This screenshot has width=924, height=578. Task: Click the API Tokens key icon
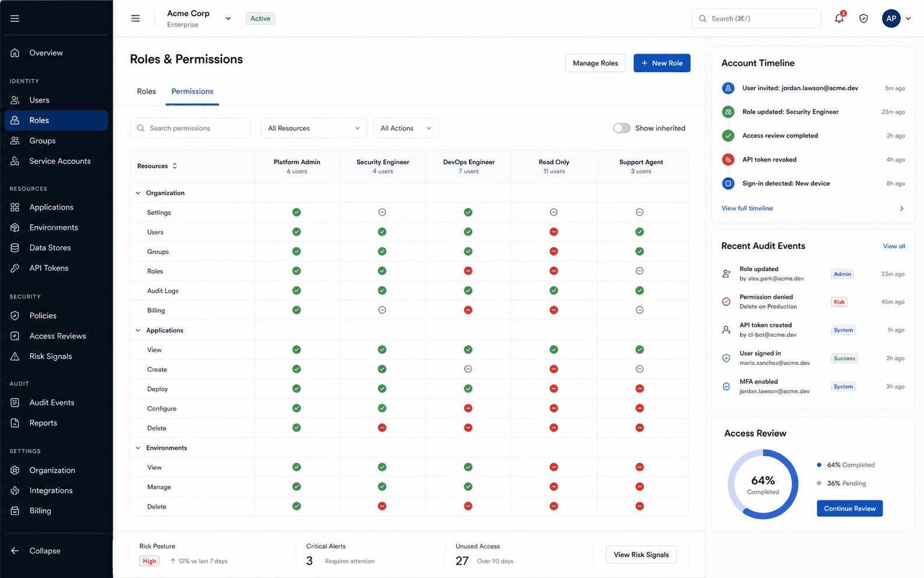click(x=15, y=268)
